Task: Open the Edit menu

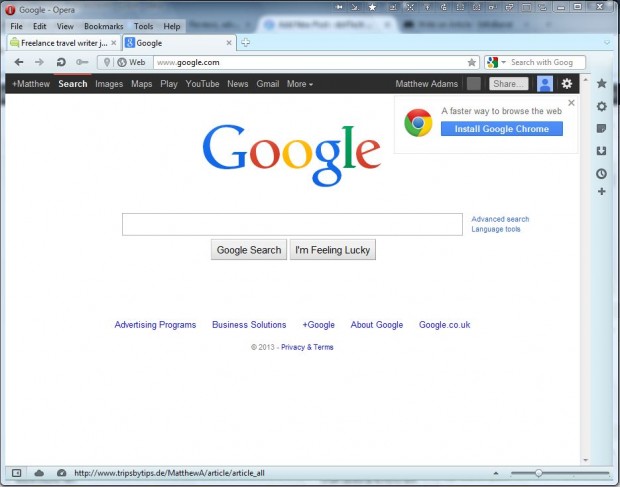Action: coord(40,26)
